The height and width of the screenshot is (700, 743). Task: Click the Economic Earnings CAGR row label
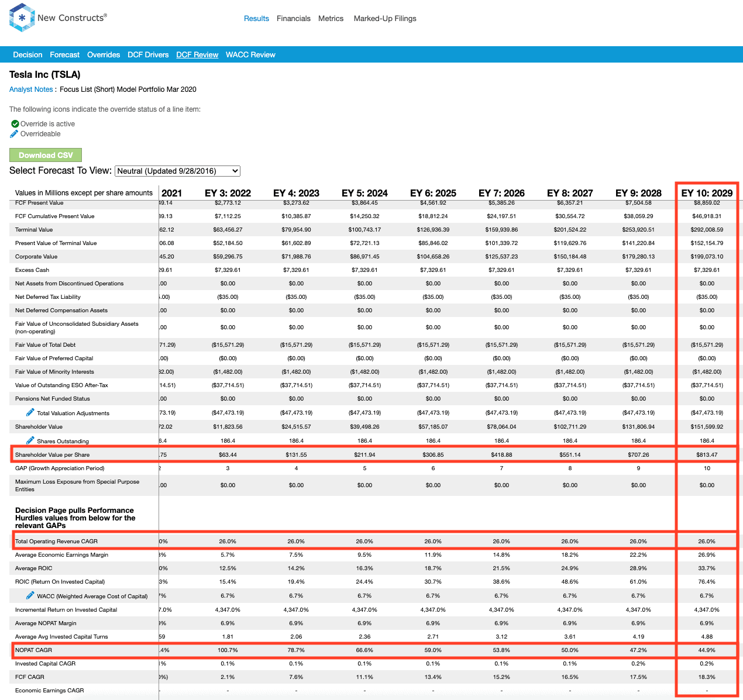[x=50, y=691]
